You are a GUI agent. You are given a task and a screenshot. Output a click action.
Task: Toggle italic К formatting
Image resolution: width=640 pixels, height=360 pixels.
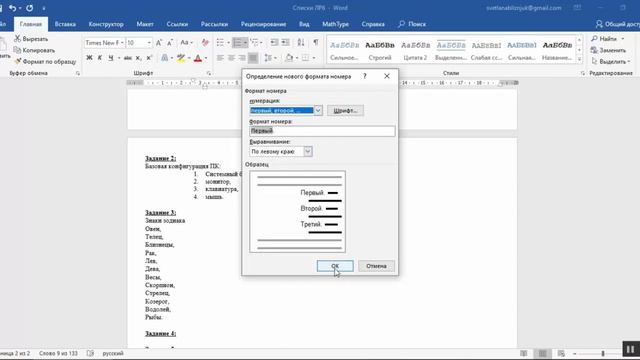click(x=100, y=58)
